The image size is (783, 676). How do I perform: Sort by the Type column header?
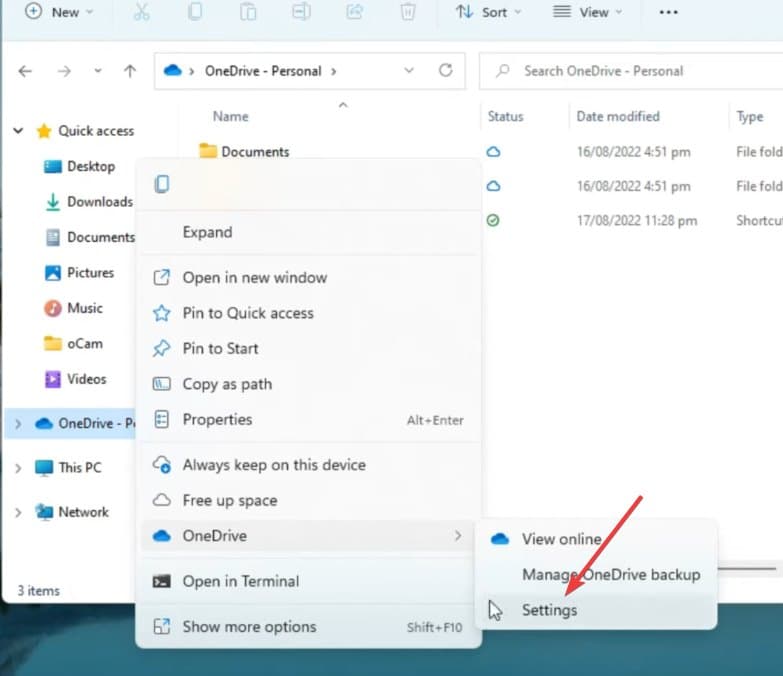pos(750,117)
